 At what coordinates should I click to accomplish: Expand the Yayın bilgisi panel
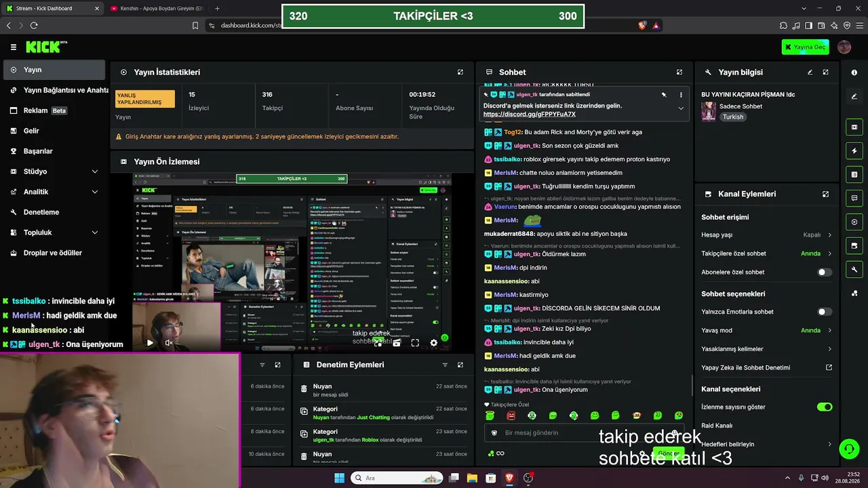click(825, 72)
